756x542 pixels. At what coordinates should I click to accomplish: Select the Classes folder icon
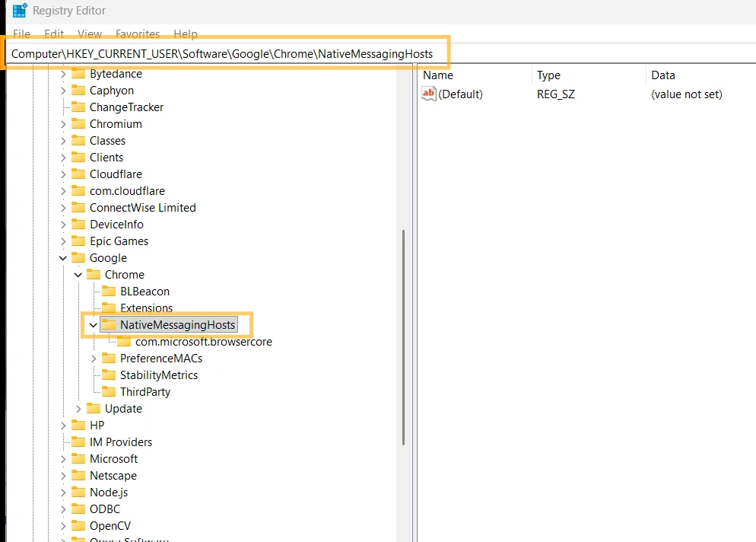pos(78,140)
